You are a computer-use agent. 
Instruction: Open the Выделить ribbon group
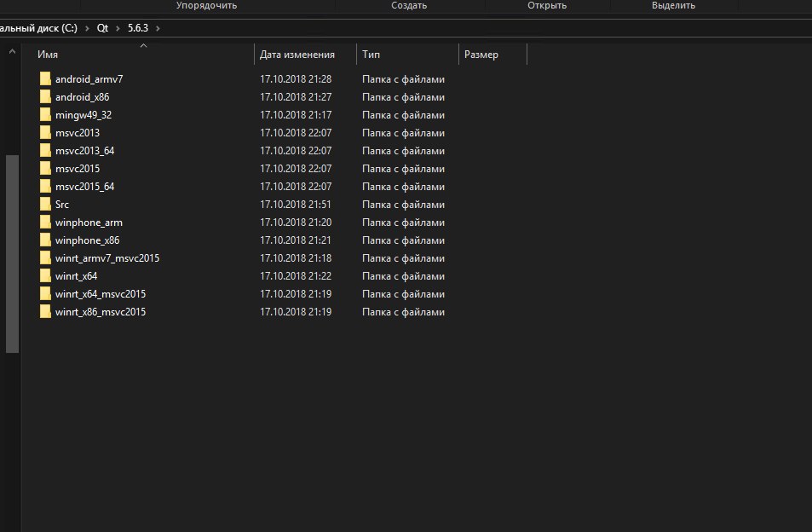pos(673,5)
